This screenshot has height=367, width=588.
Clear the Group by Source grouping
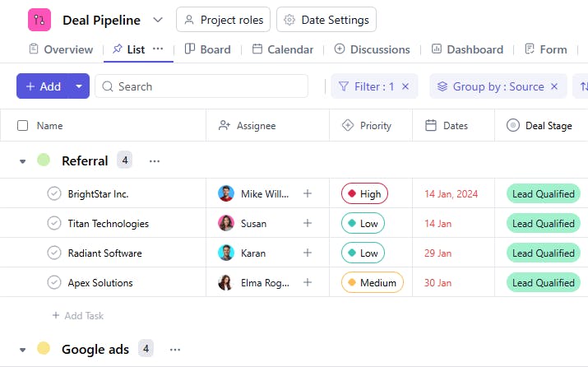(x=554, y=86)
